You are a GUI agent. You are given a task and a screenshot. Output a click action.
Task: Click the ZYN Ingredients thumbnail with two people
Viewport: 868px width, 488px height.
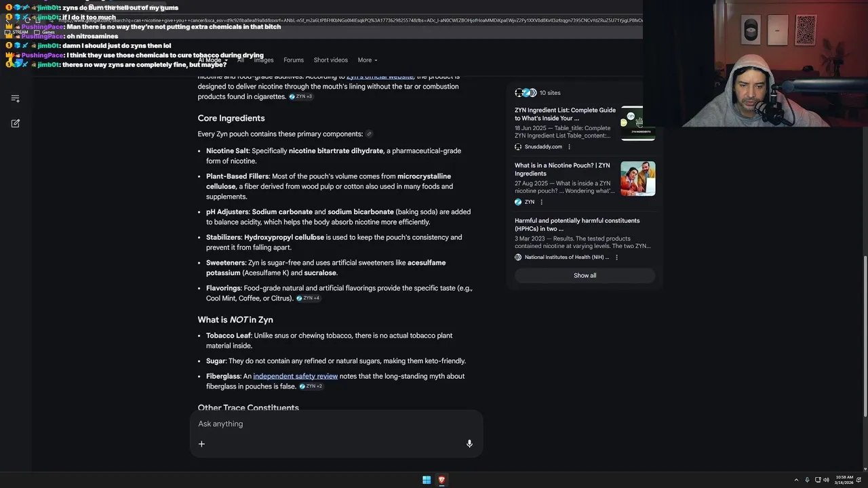pyautogui.click(x=637, y=179)
